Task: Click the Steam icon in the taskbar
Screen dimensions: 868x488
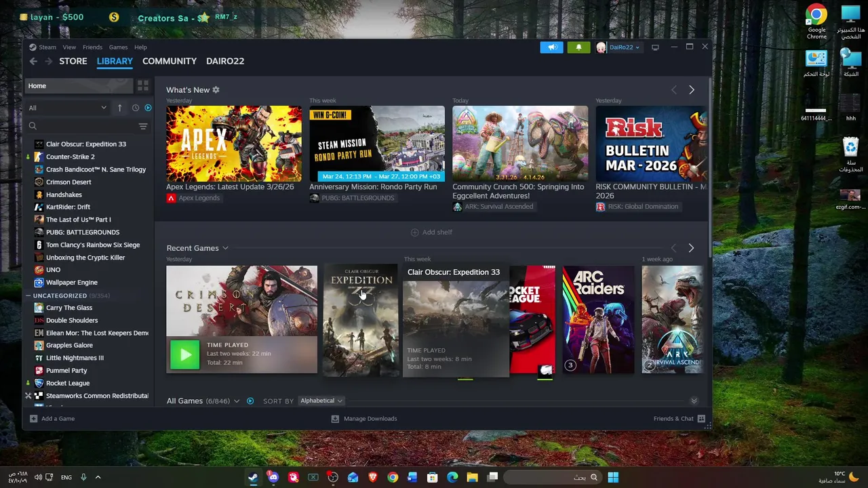Action: [253, 477]
